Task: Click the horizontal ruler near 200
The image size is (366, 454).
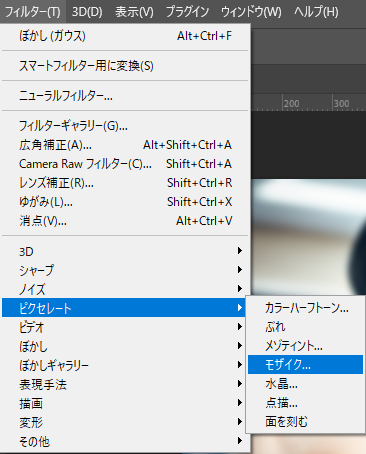Action: (x=291, y=103)
